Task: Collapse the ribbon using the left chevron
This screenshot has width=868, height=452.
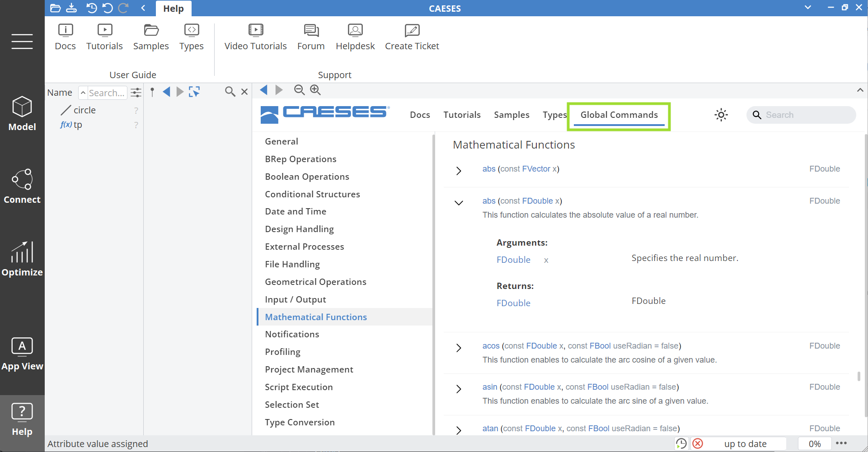Action: (143, 8)
